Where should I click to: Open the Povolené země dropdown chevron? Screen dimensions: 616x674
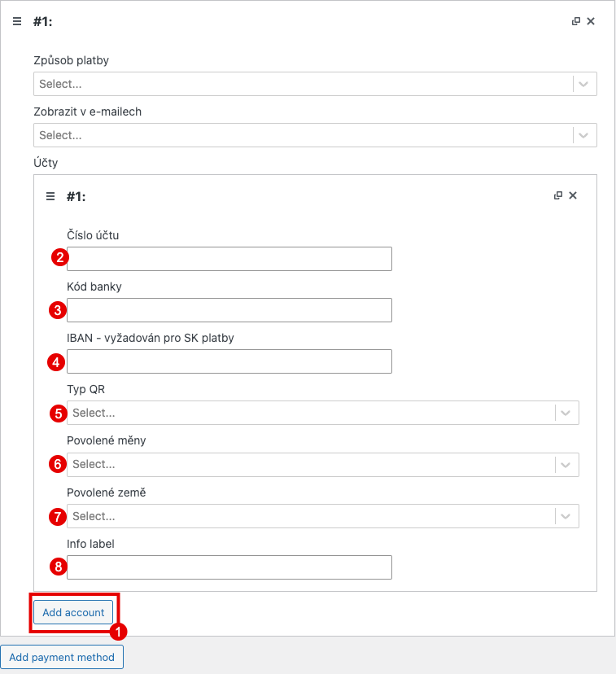[x=566, y=516]
